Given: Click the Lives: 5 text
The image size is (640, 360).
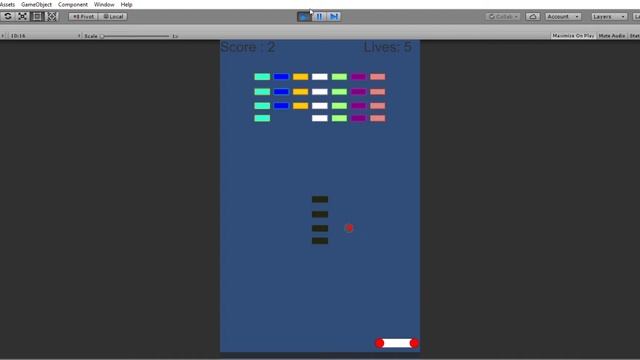Looking at the screenshot, I should 388,47.
